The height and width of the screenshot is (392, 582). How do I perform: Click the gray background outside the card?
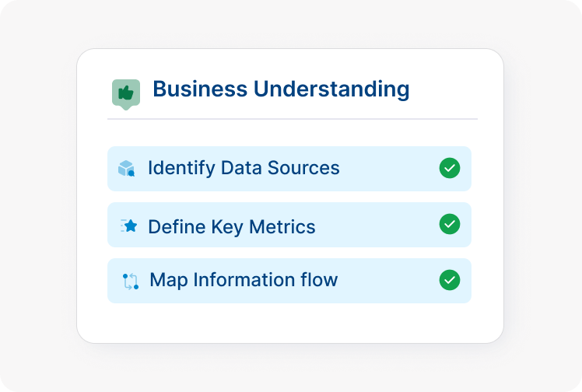[39, 194]
